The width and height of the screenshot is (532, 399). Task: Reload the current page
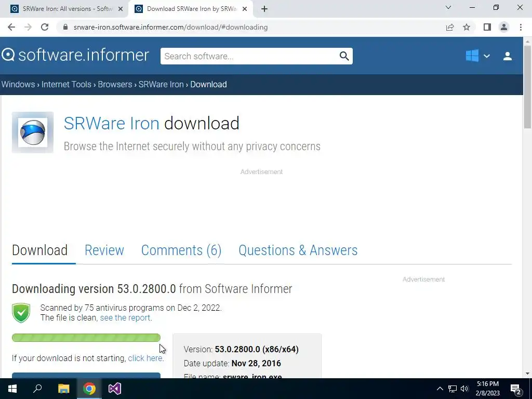45,27
